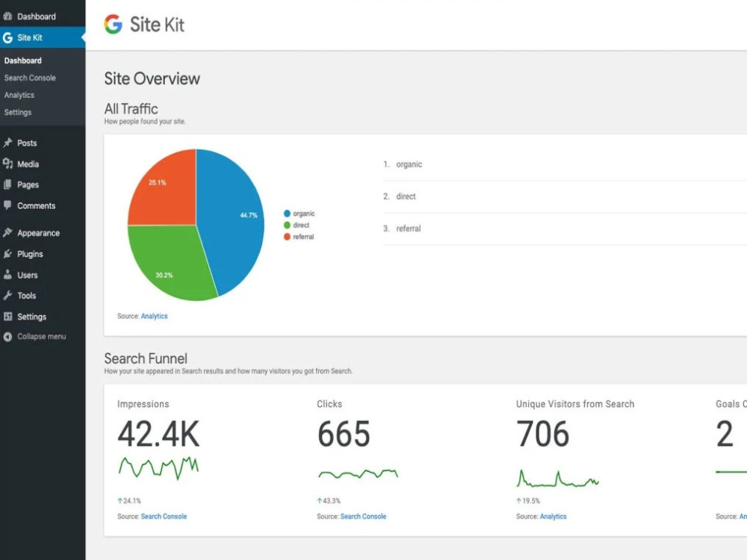Screen dimensions: 747x560
Task: Click the Unique Visitors sparkline graph
Action: click(x=557, y=479)
